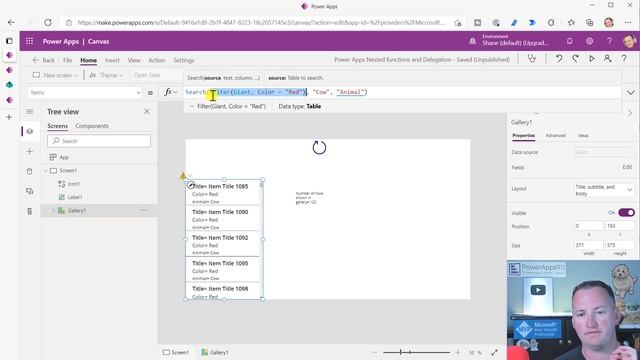The image size is (640, 360).
Task: Open the Theme dropdown
Action: pyautogui.click(x=106, y=75)
